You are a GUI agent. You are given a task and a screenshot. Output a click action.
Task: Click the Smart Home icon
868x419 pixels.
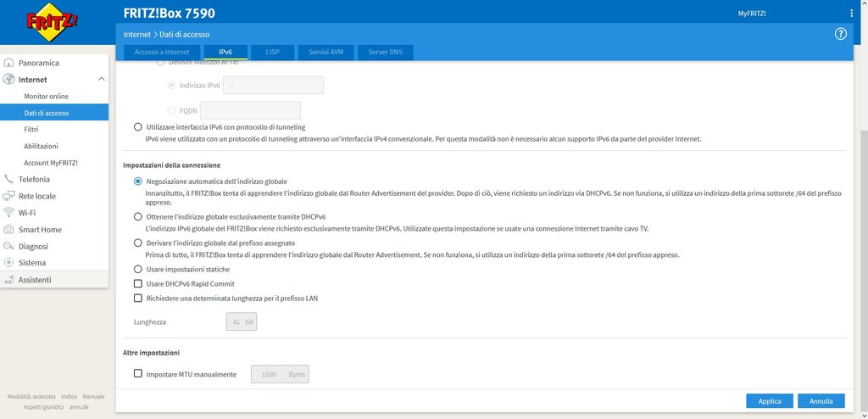[x=8, y=230]
